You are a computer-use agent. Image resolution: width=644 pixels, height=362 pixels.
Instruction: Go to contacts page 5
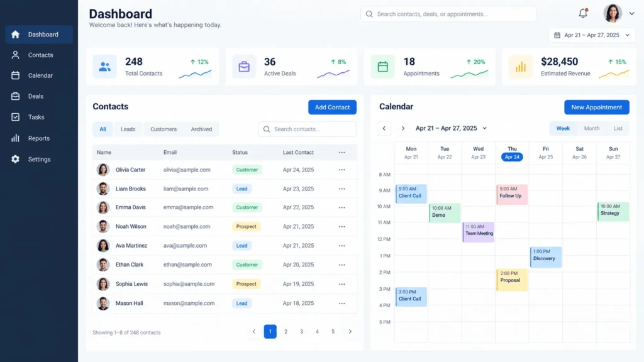333,332
